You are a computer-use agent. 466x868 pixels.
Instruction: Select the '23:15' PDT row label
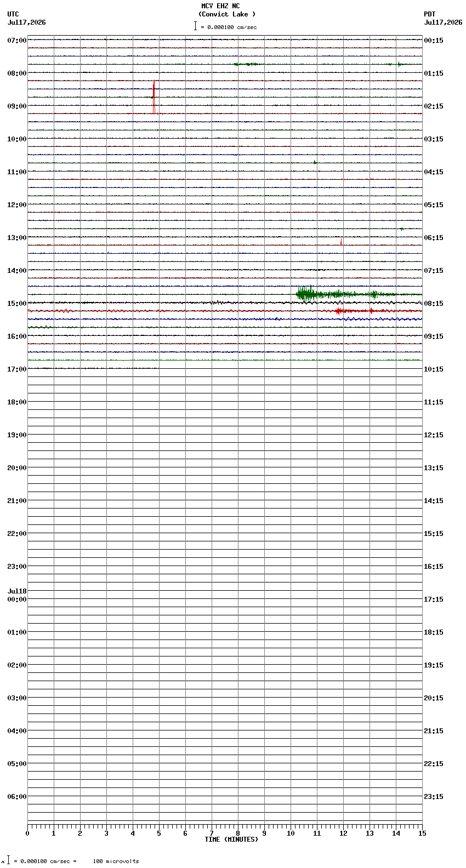[x=434, y=797]
